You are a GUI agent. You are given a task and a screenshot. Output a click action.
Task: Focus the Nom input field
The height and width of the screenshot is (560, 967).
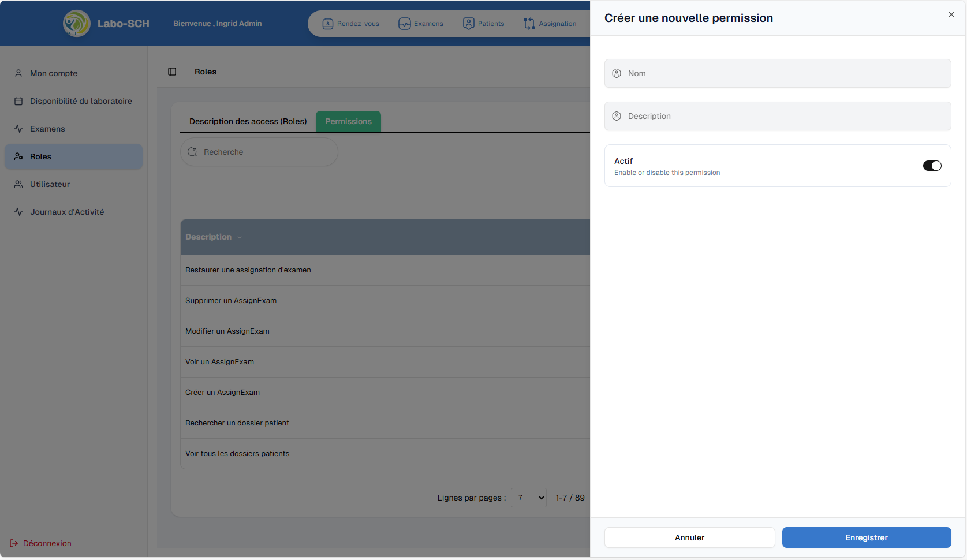point(785,73)
